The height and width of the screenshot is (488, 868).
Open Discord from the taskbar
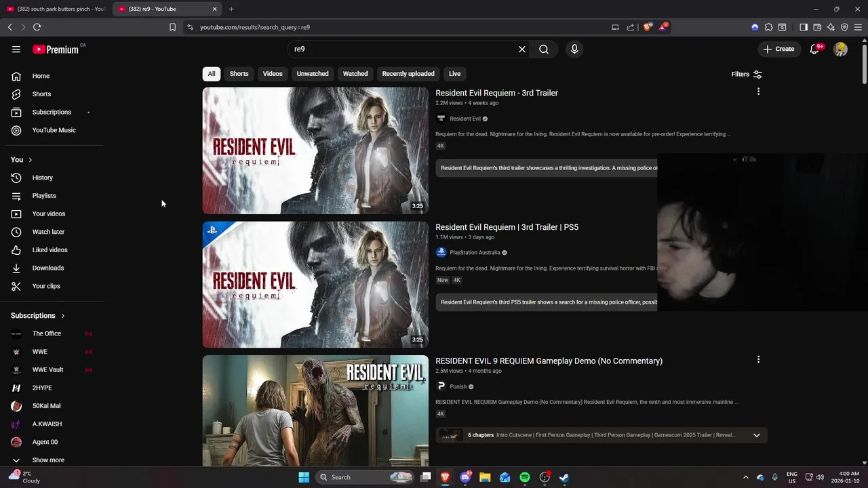click(x=465, y=477)
